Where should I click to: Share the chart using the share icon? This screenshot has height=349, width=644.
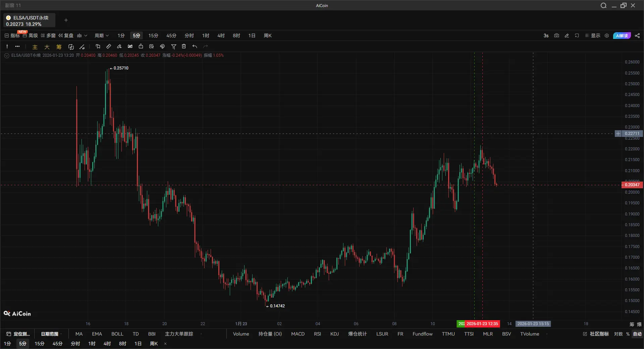[637, 36]
